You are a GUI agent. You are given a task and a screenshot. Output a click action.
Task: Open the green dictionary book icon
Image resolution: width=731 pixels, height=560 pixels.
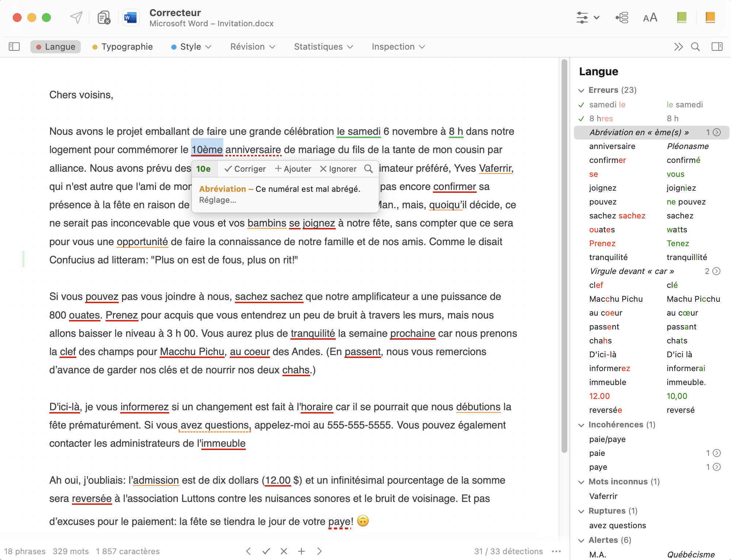681,17
